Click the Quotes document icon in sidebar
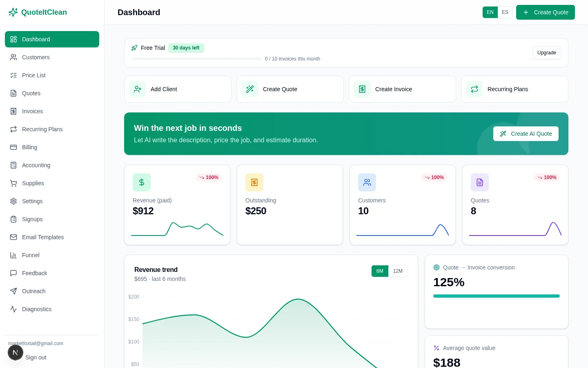Screen dimensions: 588x368 (13, 93)
